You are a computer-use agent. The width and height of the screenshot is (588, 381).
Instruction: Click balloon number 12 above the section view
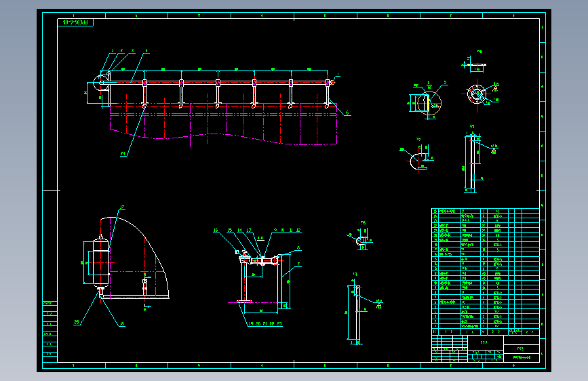click(x=298, y=230)
